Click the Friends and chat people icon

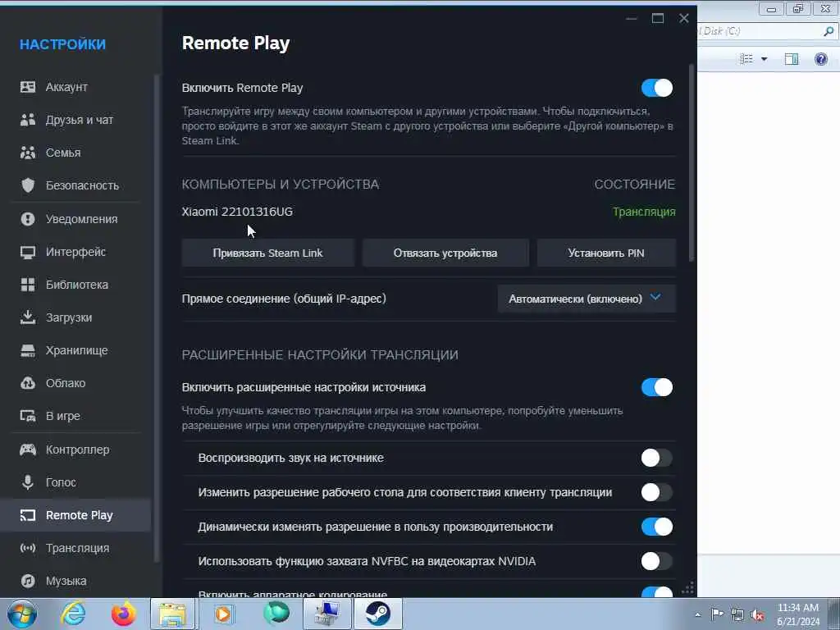tap(28, 120)
